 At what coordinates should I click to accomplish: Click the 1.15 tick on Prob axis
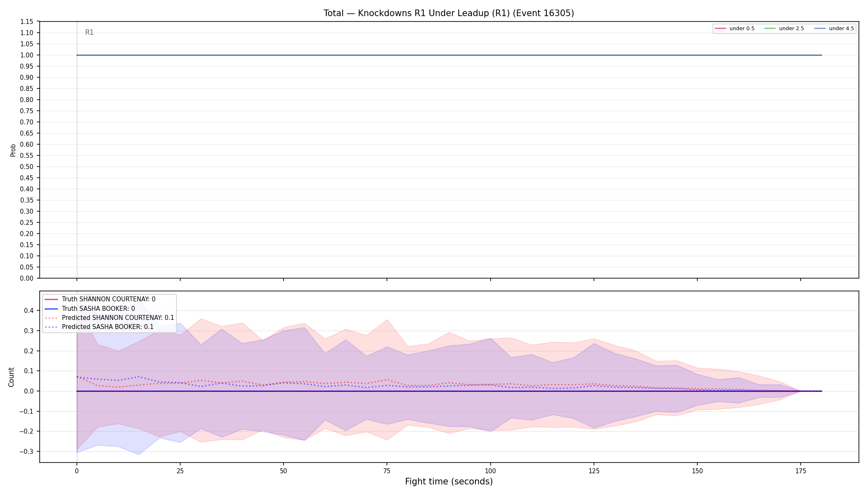[27, 21]
